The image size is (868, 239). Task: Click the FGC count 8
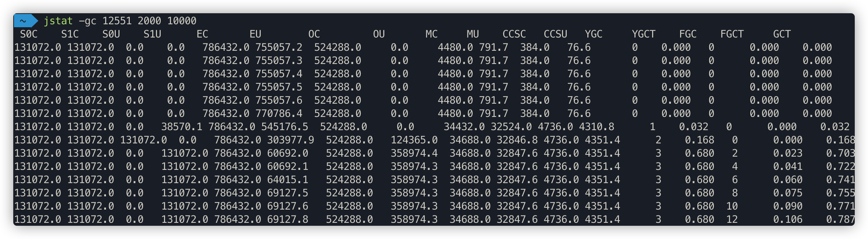point(735,193)
